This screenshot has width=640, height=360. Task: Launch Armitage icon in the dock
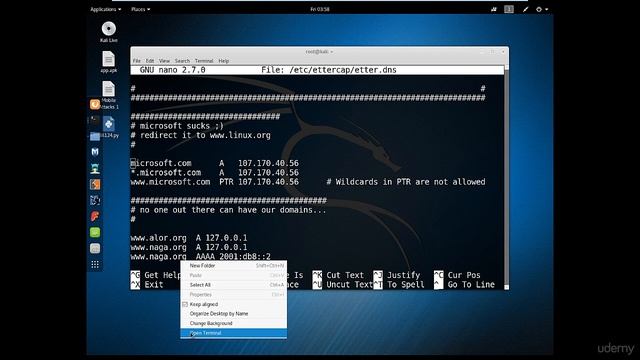click(95, 168)
